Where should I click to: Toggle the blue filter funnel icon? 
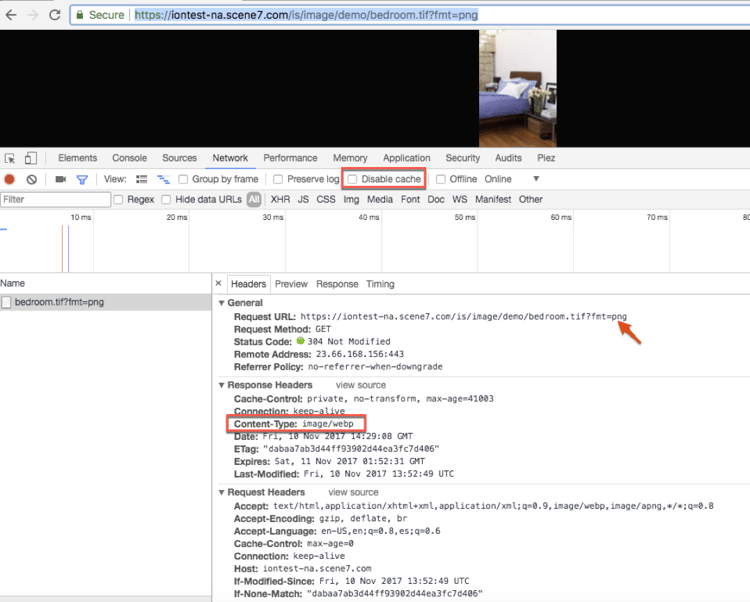[x=82, y=180]
